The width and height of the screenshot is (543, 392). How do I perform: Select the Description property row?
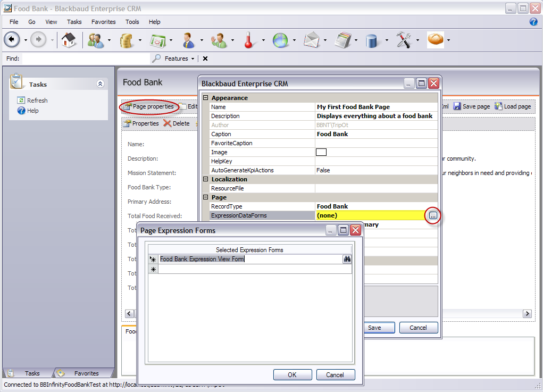[x=323, y=116]
